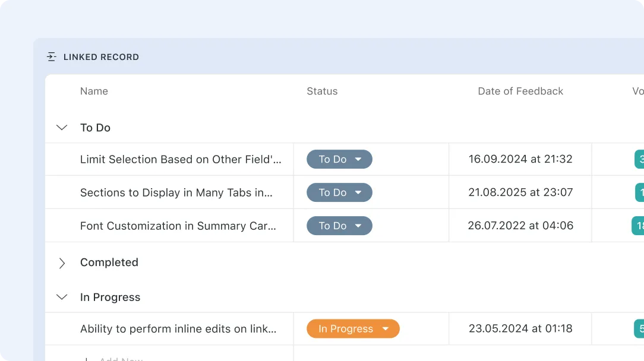Select 'Sections to Display in Many Tabs in...' record
Screen dimensions: 644x361
[x=176, y=192]
